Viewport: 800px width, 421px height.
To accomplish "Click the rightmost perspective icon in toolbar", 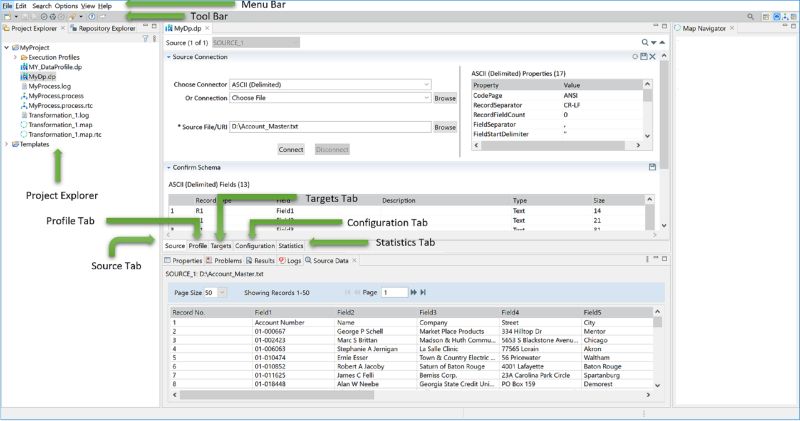I will [794, 17].
